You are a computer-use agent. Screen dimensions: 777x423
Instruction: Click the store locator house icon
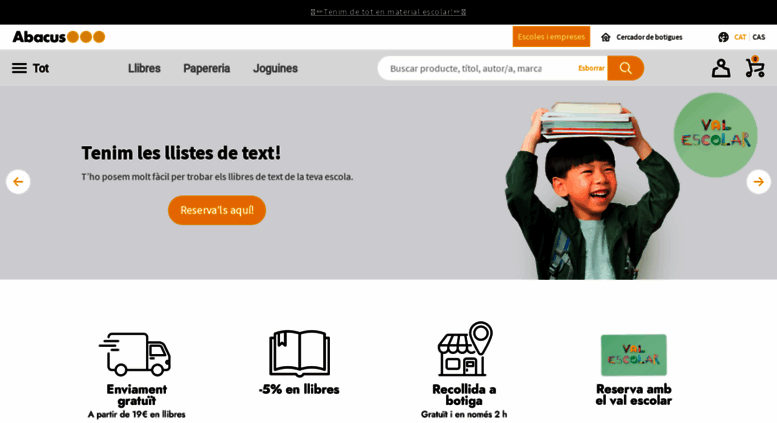pos(606,37)
